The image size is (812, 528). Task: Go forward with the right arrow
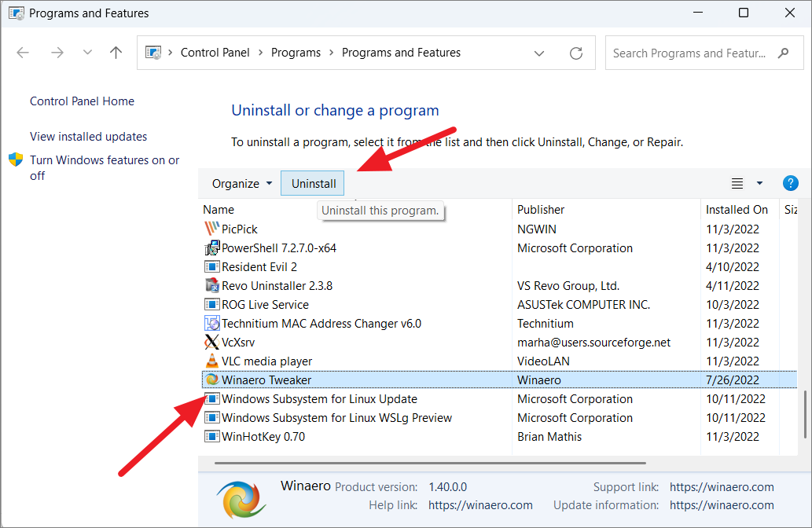pyautogui.click(x=57, y=53)
